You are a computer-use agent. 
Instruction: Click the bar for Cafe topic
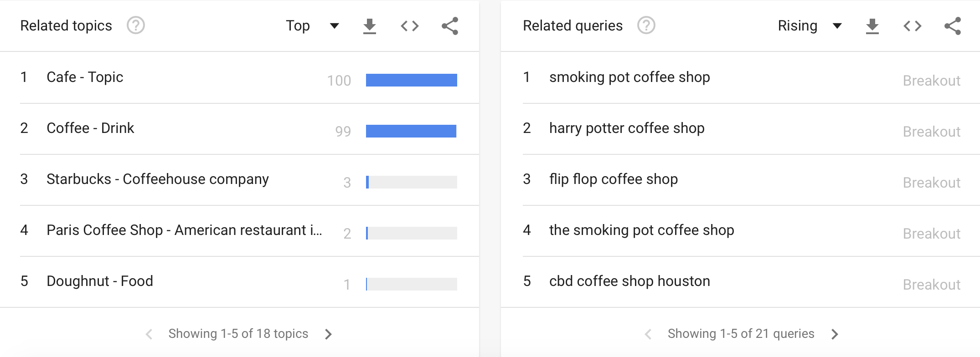tap(412, 80)
